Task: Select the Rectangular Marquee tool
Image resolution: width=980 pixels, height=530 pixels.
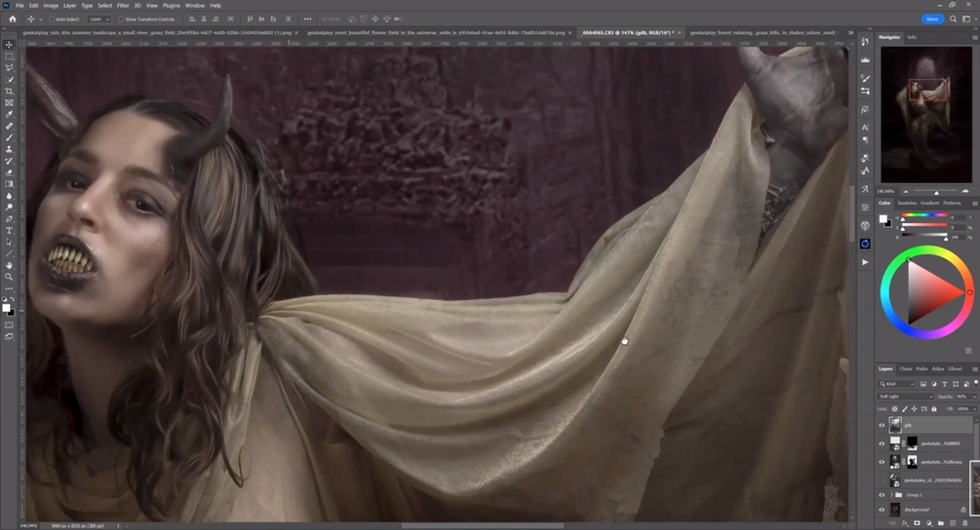Action: coord(9,57)
